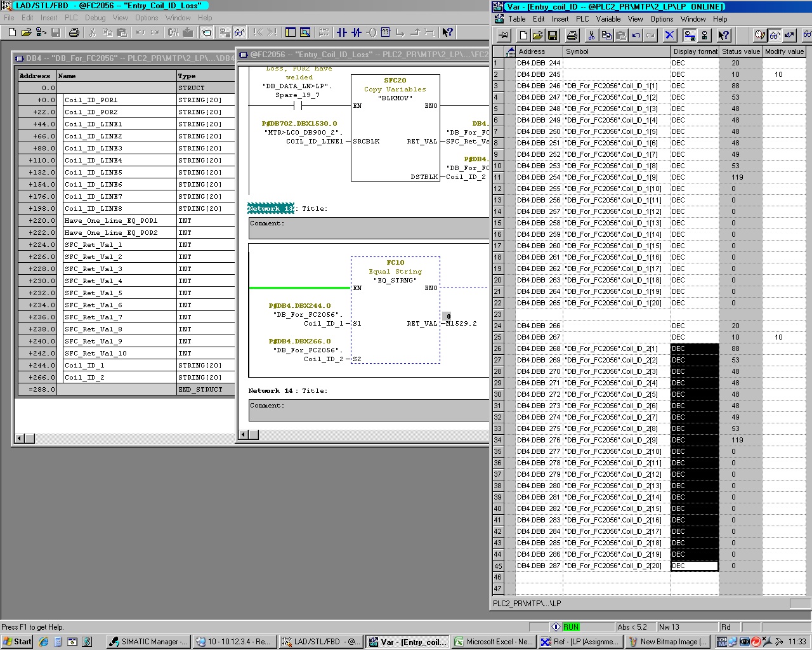
Task: Click Cut (scissors) in Var toolbar
Action: pos(591,35)
